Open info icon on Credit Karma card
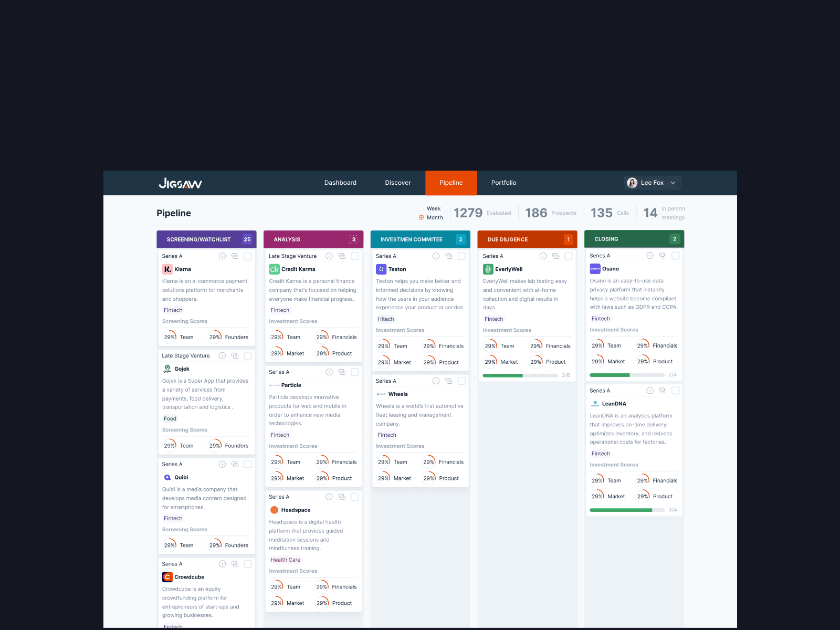Image resolution: width=840 pixels, height=630 pixels. (x=329, y=256)
